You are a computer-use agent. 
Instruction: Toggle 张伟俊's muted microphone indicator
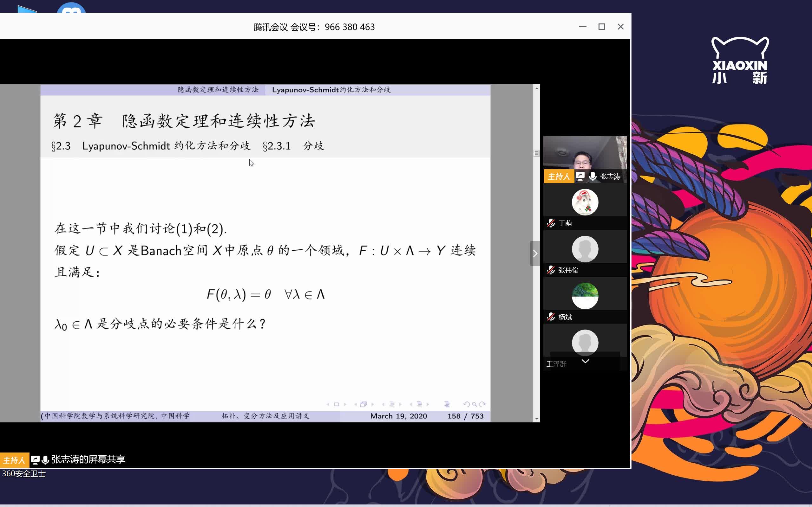[x=551, y=270]
